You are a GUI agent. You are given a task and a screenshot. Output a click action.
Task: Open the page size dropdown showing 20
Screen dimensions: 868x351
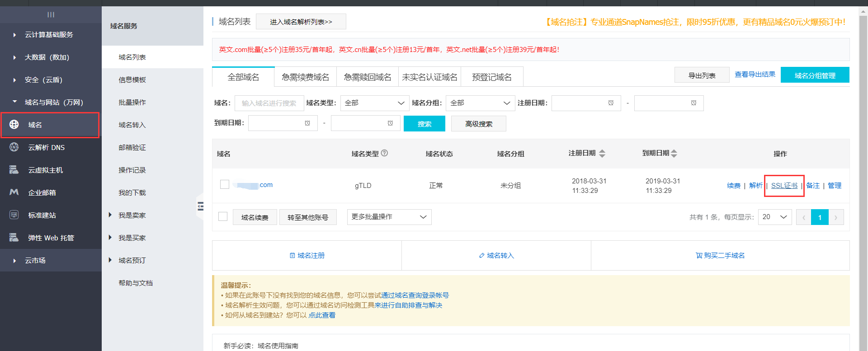coord(774,217)
